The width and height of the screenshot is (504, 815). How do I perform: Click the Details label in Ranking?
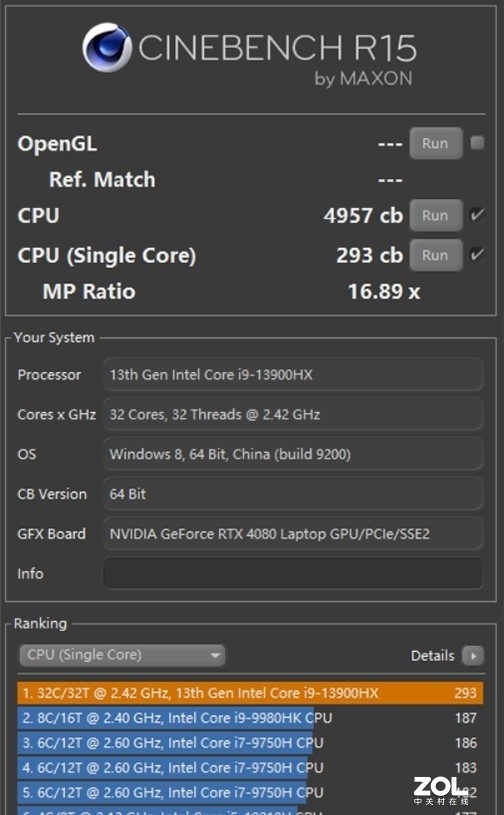coord(432,656)
